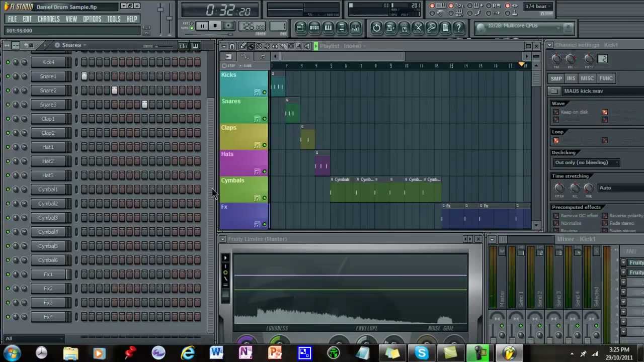Select the mute tool in playlist toolbar
644x362 pixels.
(267, 46)
